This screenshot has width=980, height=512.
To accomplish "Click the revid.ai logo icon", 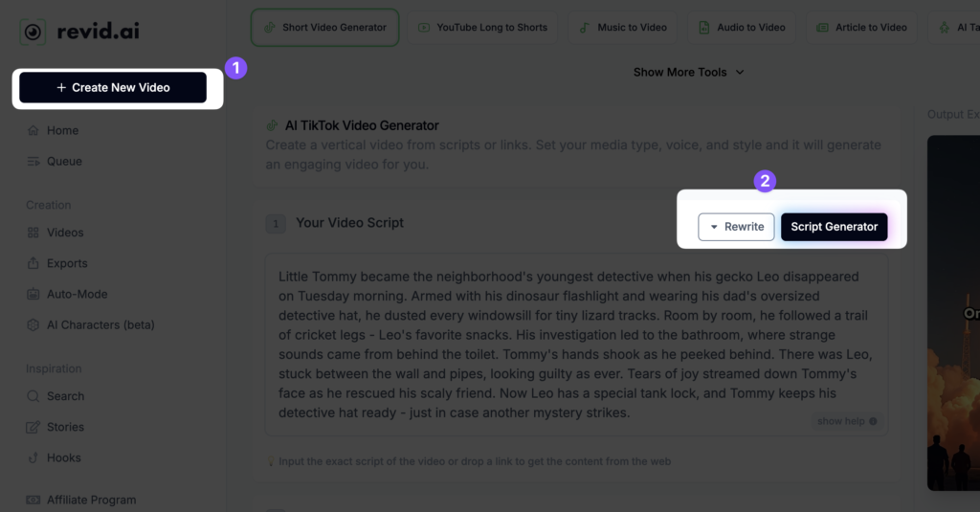I will click(x=33, y=32).
